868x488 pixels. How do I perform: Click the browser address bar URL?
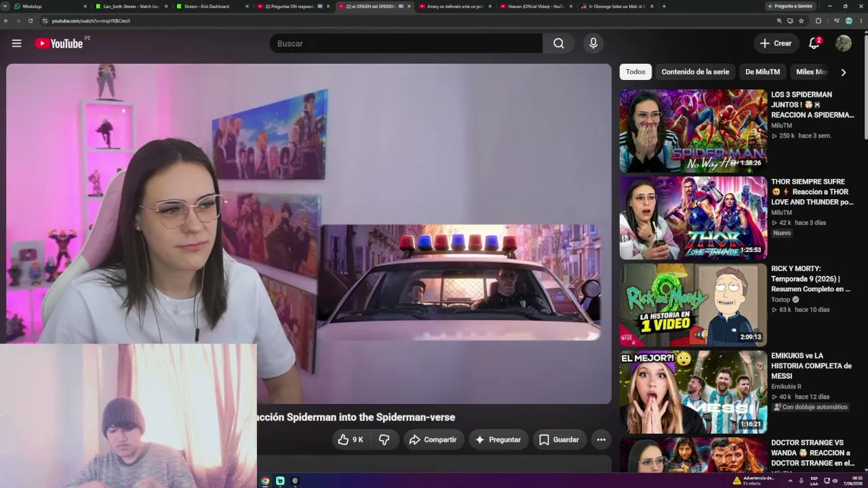point(91,21)
